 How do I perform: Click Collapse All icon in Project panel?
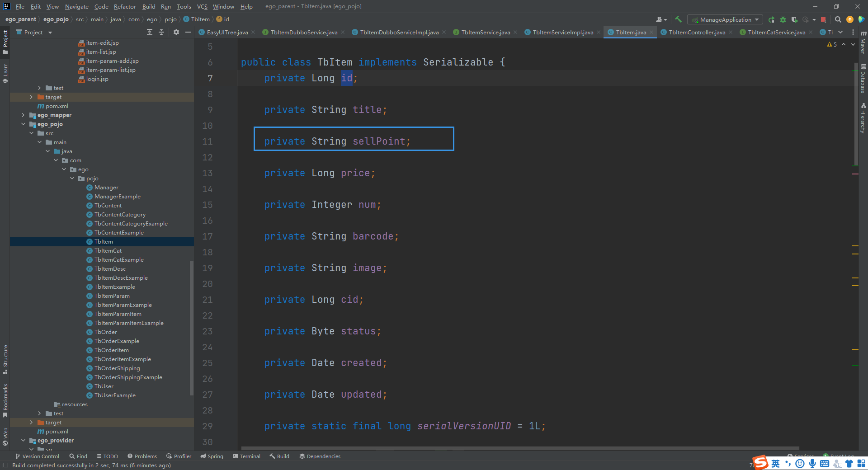pos(161,32)
